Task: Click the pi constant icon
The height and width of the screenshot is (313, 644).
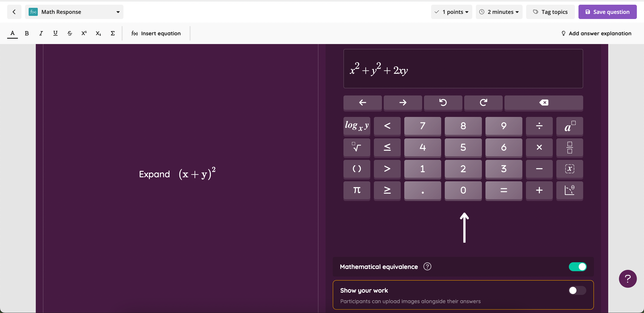Action: (357, 189)
